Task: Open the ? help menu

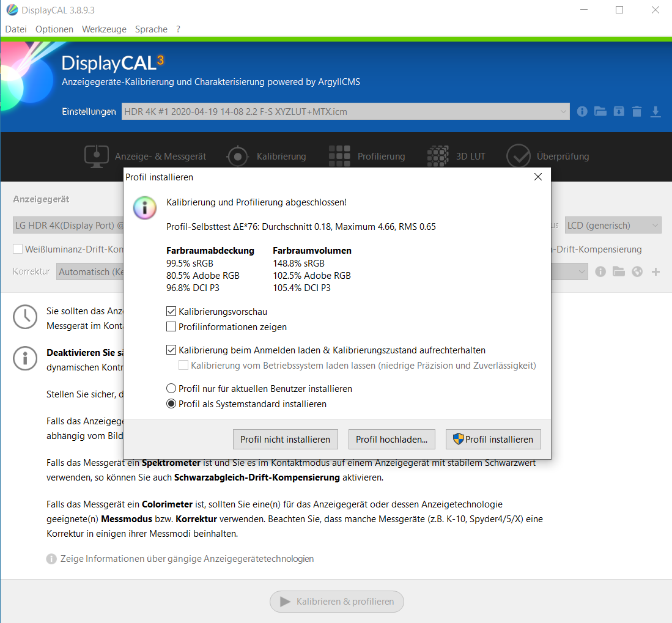Action: 179,29
